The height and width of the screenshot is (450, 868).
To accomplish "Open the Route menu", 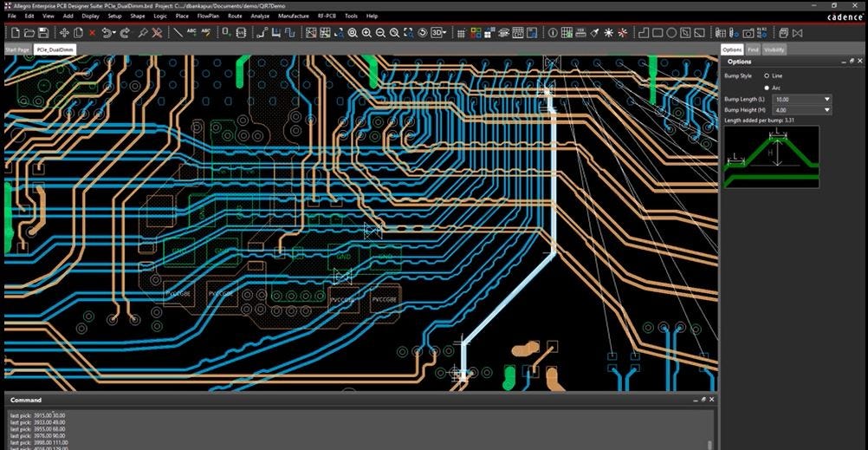I will 235,16.
